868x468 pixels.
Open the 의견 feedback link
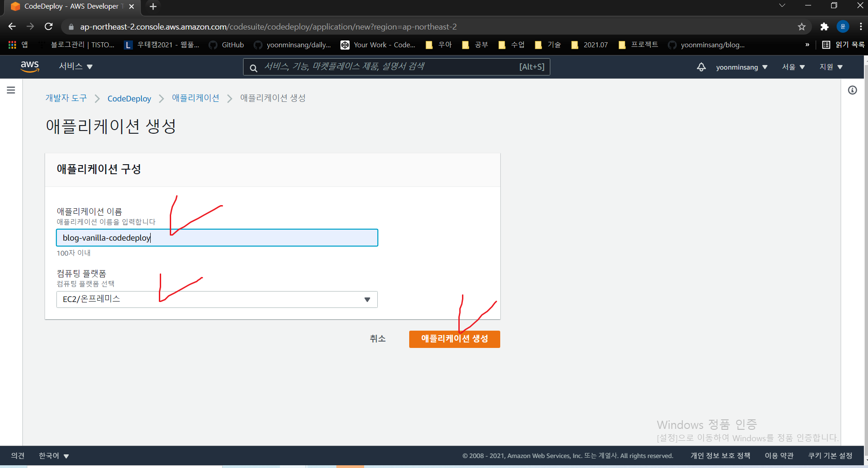click(x=18, y=456)
